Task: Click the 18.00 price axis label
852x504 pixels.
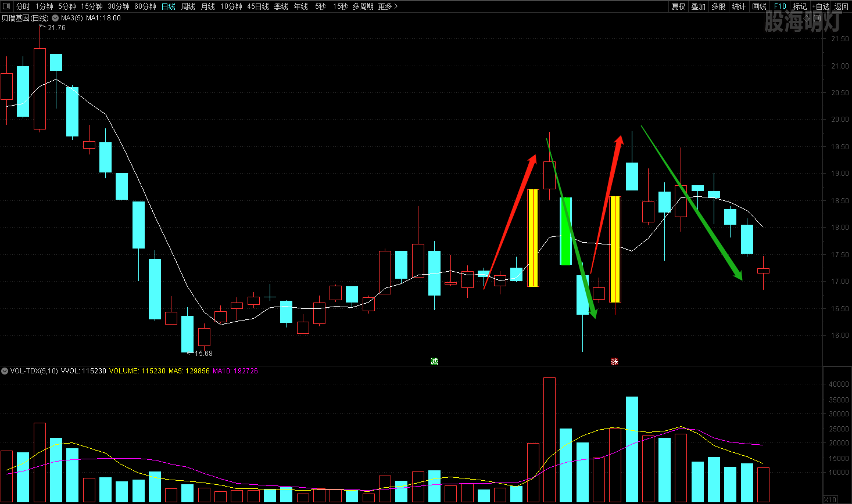Action: [x=840, y=228]
